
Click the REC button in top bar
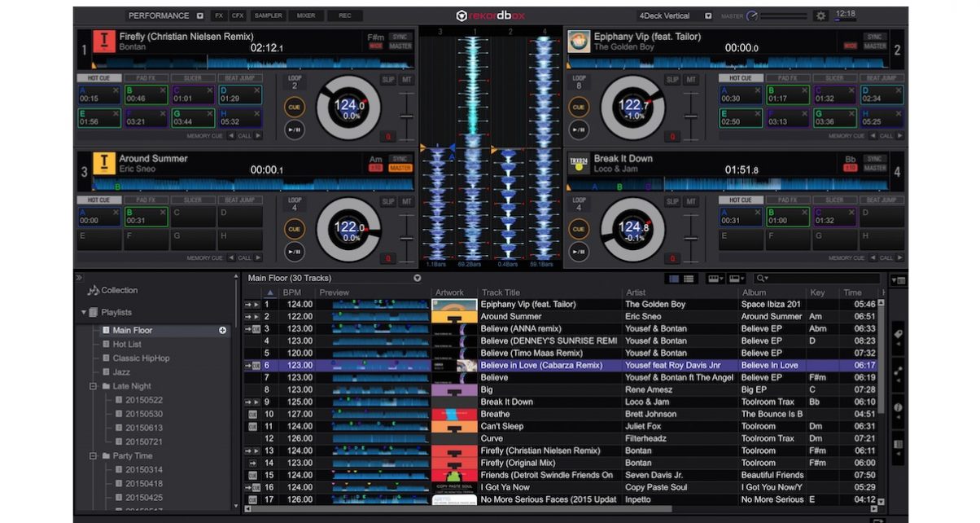coord(345,15)
